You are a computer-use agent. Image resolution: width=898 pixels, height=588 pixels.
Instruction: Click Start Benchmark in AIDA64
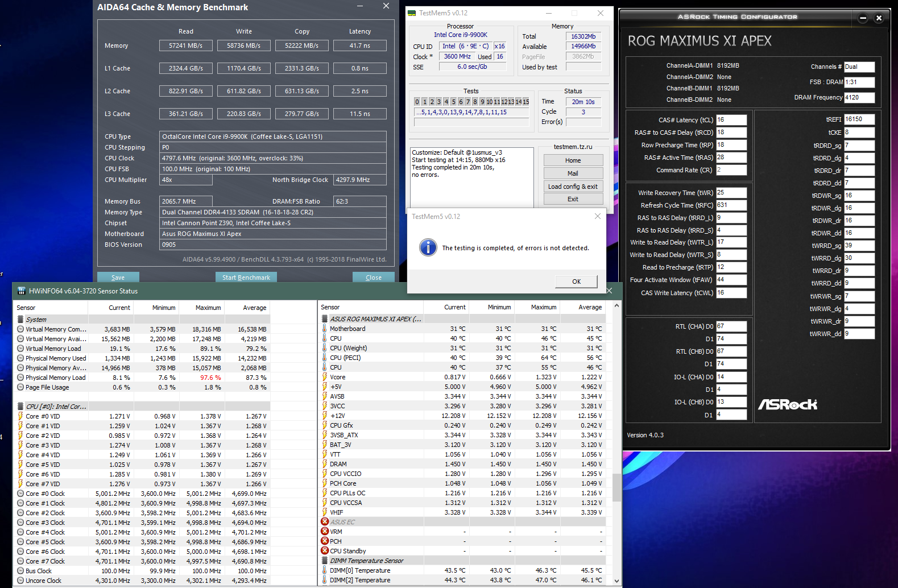coord(246,278)
